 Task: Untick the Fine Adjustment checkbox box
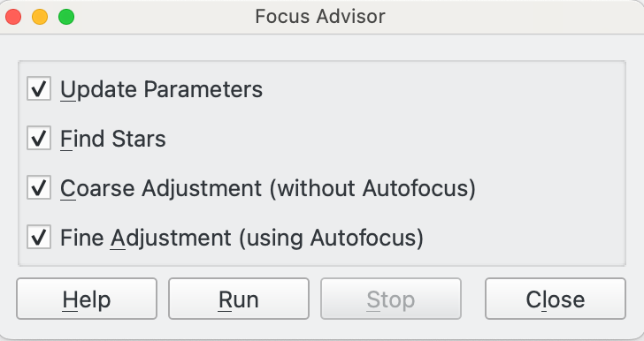pyautogui.click(x=39, y=237)
